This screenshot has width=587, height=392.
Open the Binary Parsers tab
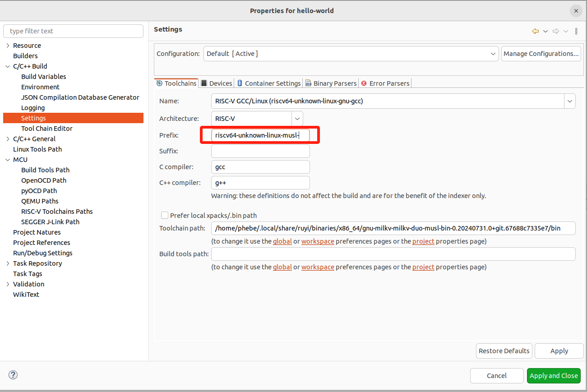click(x=331, y=83)
